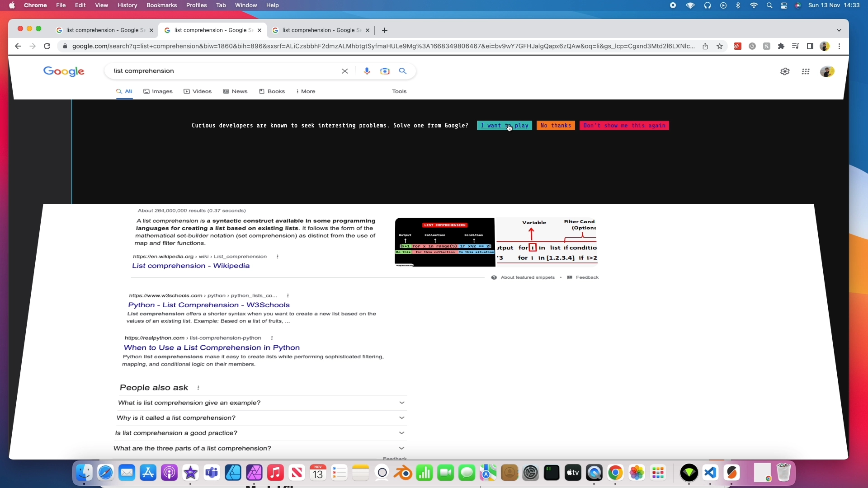This screenshot has height=488, width=868.
Task: Open the Todoist extension in the toolbar
Action: pos(737,46)
